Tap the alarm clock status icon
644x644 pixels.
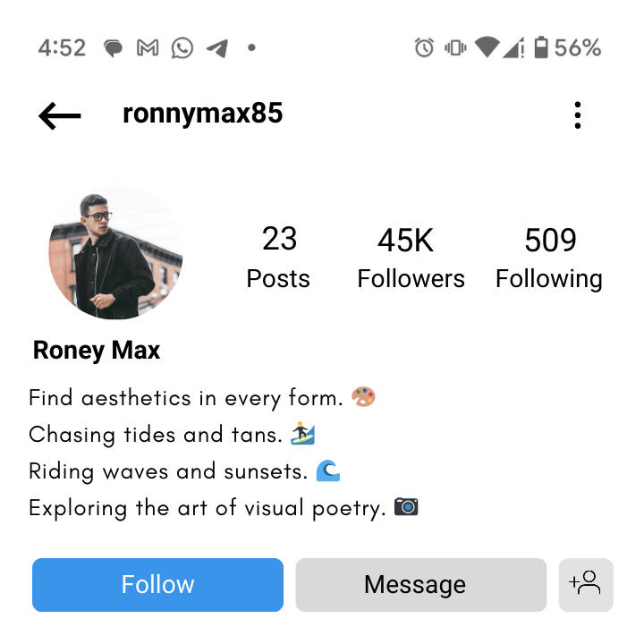[x=424, y=47]
